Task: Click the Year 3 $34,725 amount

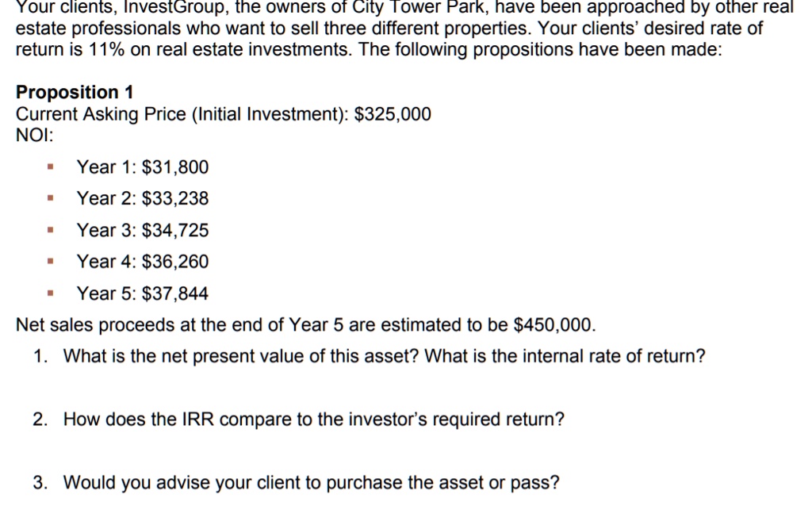Action: (x=175, y=231)
